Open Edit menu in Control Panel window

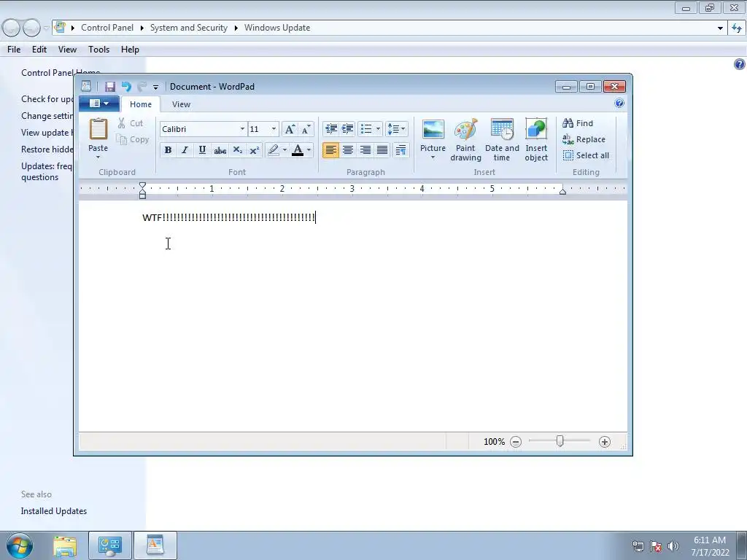point(39,50)
